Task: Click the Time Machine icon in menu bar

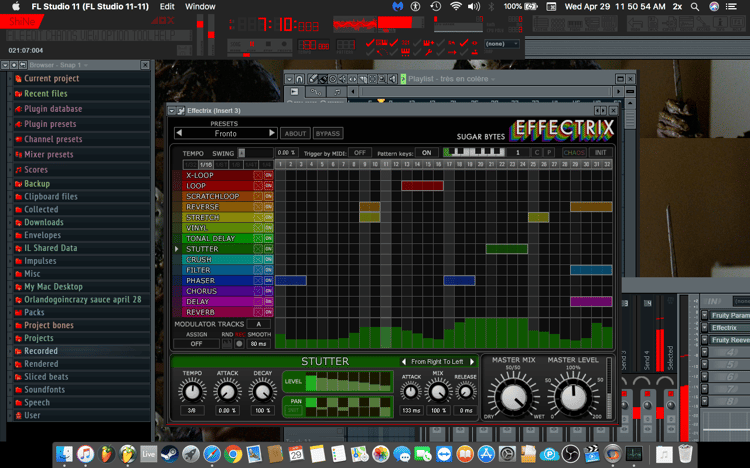Action: (435, 7)
